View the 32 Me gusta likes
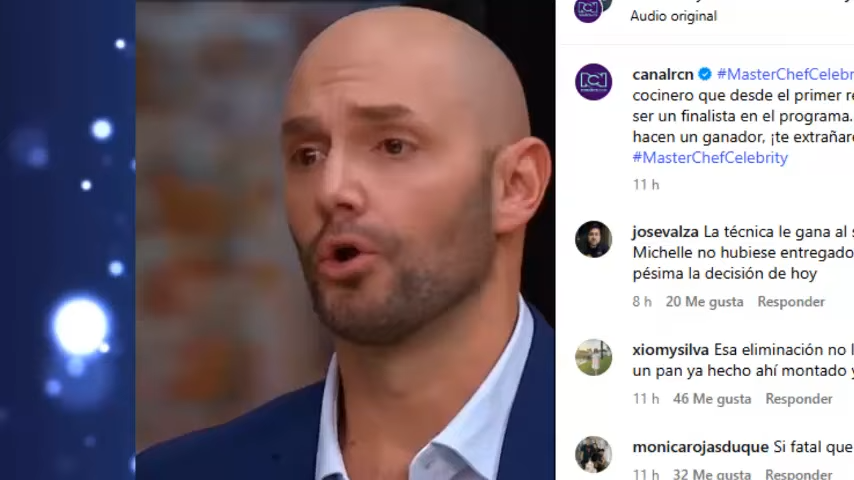The height and width of the screenshot is (480, 854). tap(712, 473)
